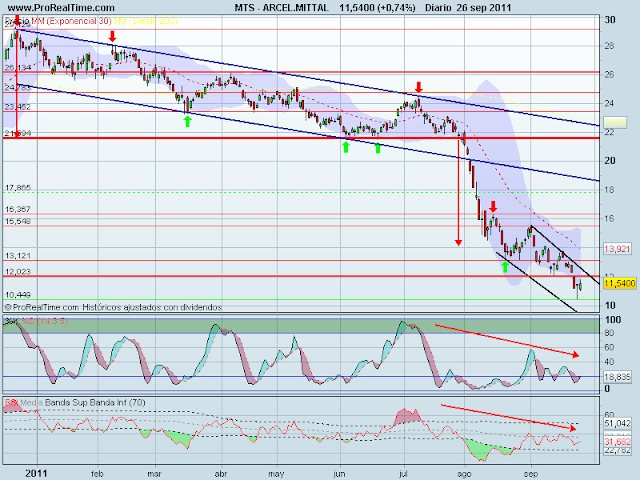Click the 80 mark on stochastic axis
The height and width of the screenshot is (480, 640).
(x=609, y=333)
